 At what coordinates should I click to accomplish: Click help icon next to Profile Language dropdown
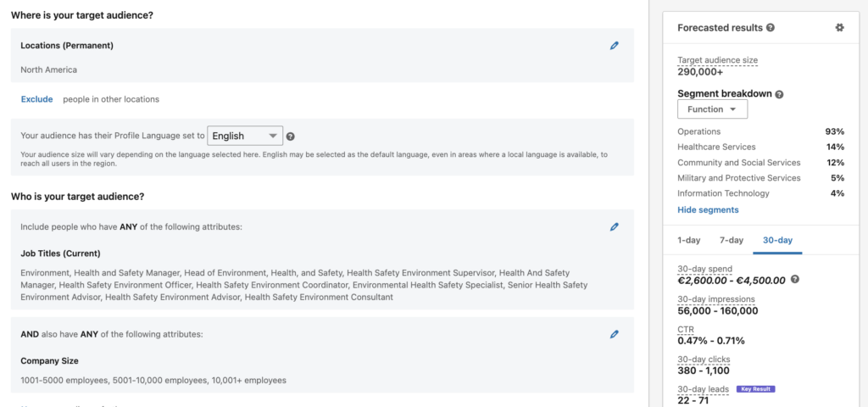click(x=291, y=137)
